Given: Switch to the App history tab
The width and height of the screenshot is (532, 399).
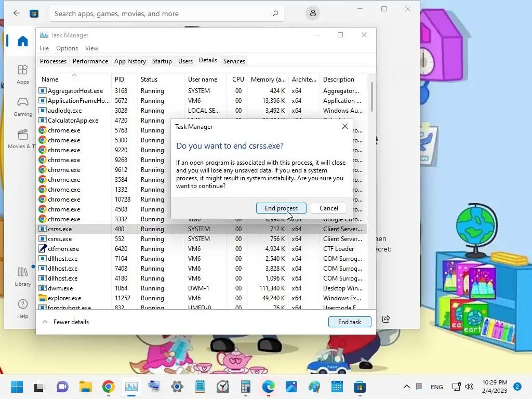Looking at the screenshot, I should tap(130, 61).
